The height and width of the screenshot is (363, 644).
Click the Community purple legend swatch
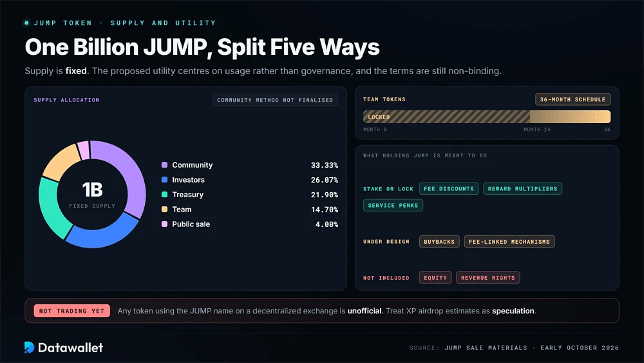[164, 165]
